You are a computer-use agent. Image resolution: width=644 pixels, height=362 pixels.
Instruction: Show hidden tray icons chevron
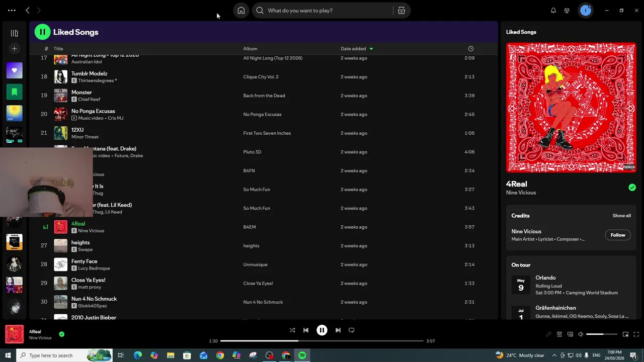click(555, 355)
